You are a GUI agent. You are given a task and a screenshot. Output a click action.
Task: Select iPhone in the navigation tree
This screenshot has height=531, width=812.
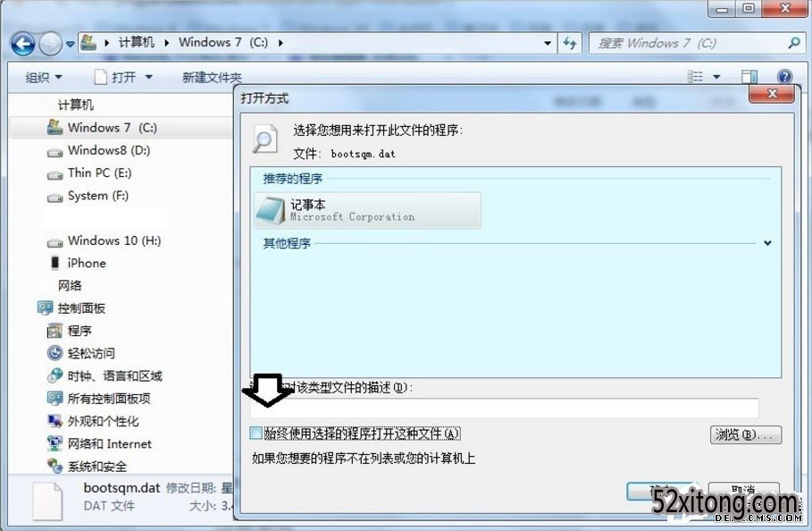[x=87, y=263]
